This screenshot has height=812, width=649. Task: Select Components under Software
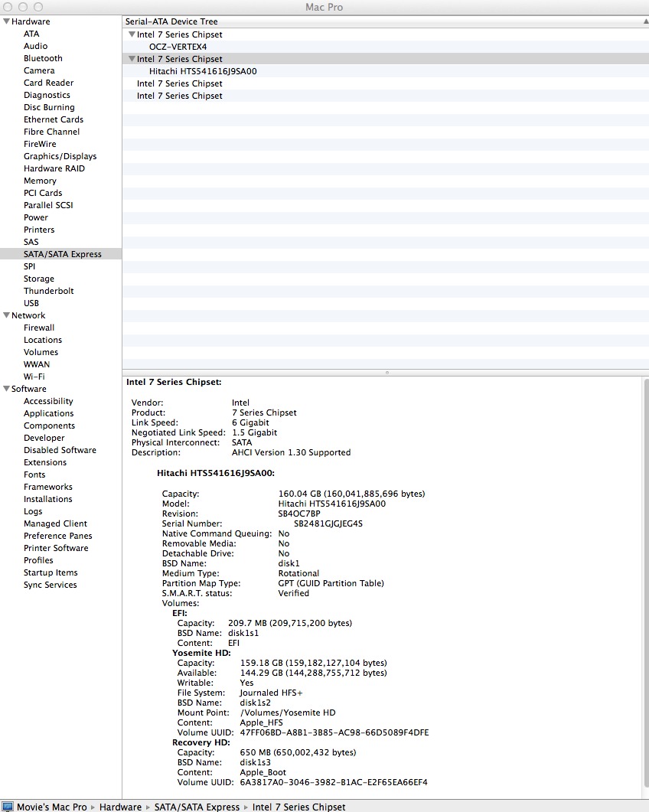pos(49,426)
